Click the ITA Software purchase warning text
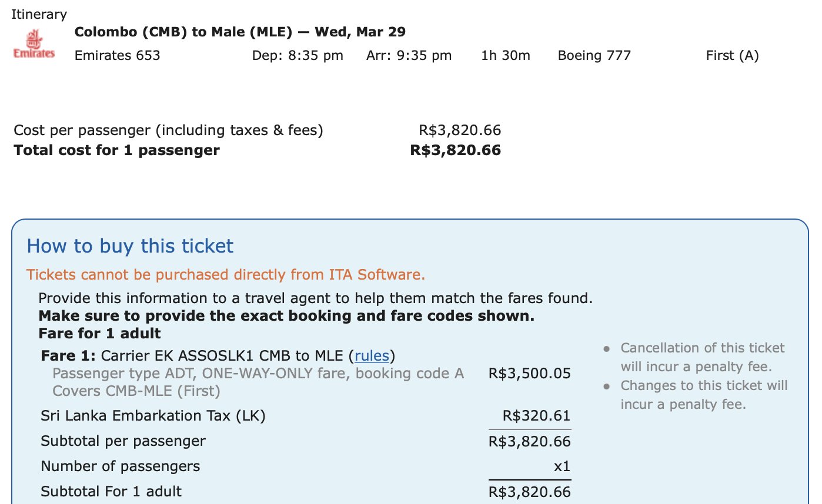The height and width of the screenshot is (504, 822). click(226, 274)
